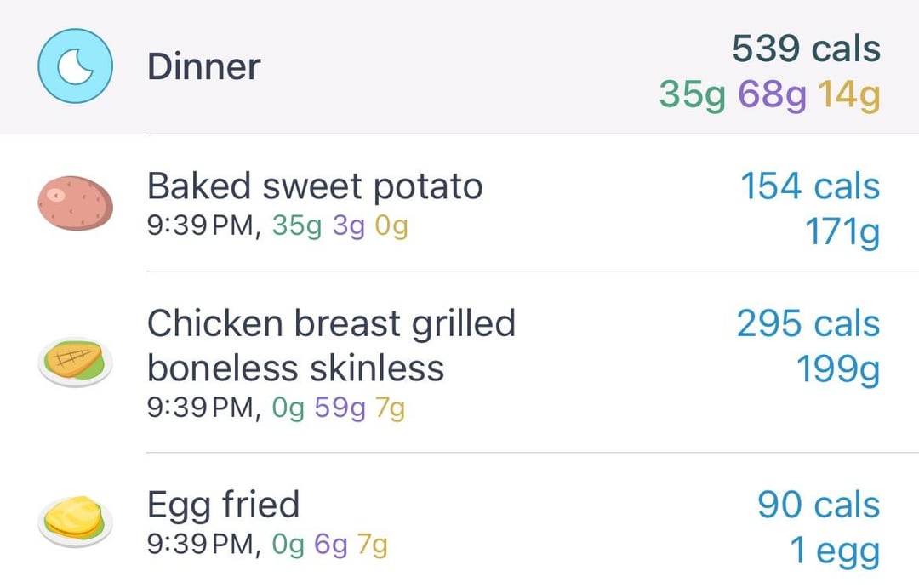Image resolution: width=919 pixels, height=588 pixels.
Task: Select the 295 cals chicken value
Action: click(808, 323)
